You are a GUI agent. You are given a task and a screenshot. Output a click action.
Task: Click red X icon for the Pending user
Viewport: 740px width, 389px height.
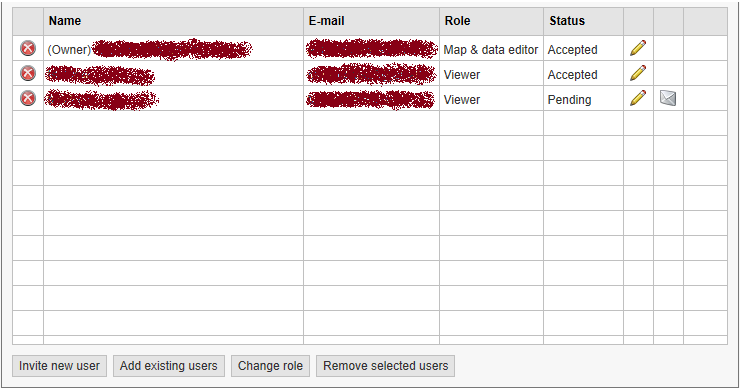28,98
